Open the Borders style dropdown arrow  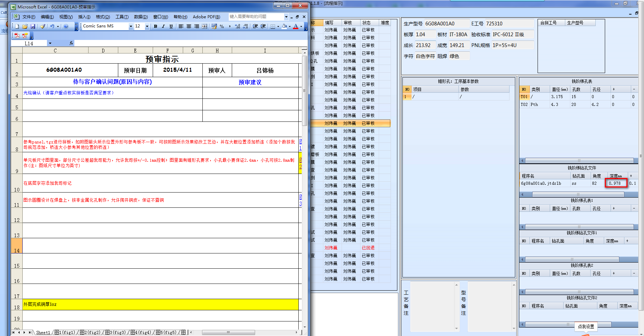[278, 26]
